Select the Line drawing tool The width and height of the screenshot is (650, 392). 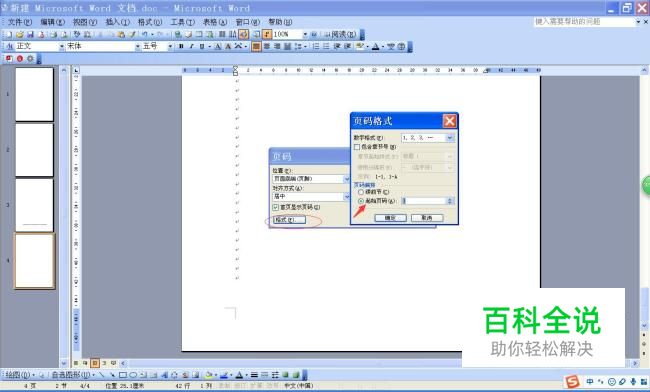point(102,375)
